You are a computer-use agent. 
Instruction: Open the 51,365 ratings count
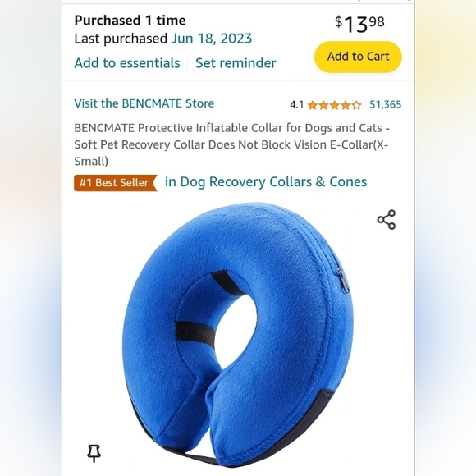point(385,105)
